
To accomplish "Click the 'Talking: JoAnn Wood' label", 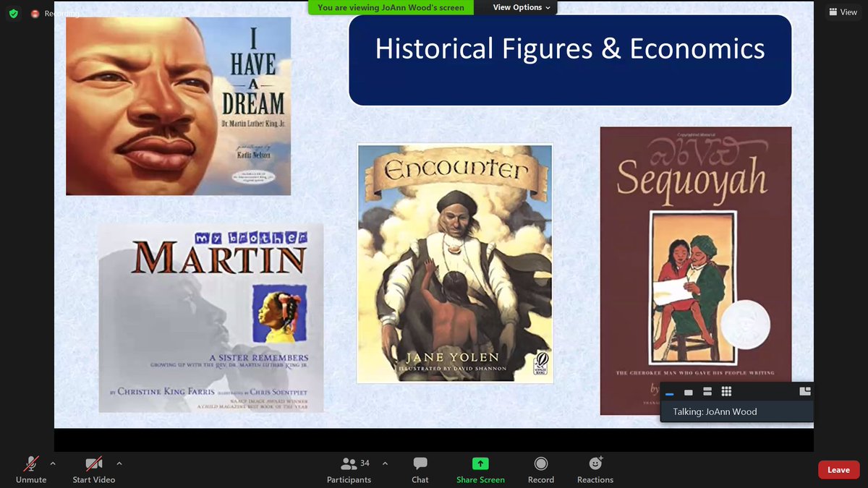I will pyautogui.click(x=715, y=411).
